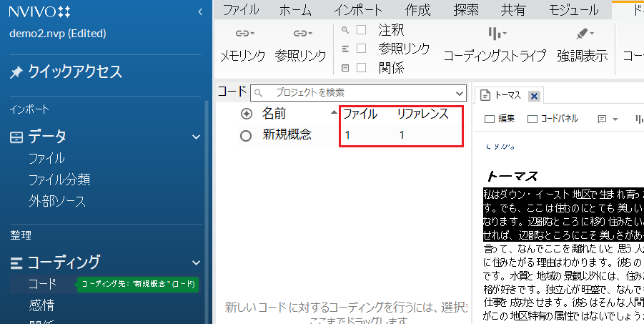Click the NVIVO logo icon
The height and width of the screenshot is (324, 644).
click(x=64, y=11)
